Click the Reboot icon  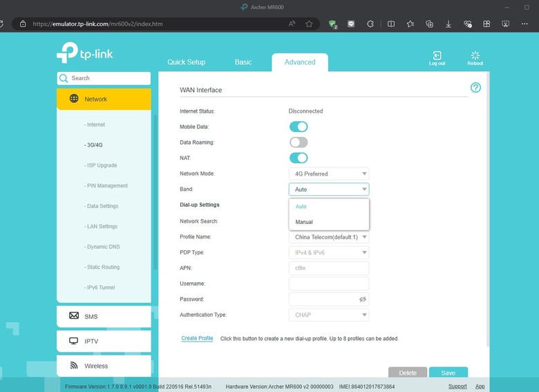pyautogui.click(x=475, y=57)
